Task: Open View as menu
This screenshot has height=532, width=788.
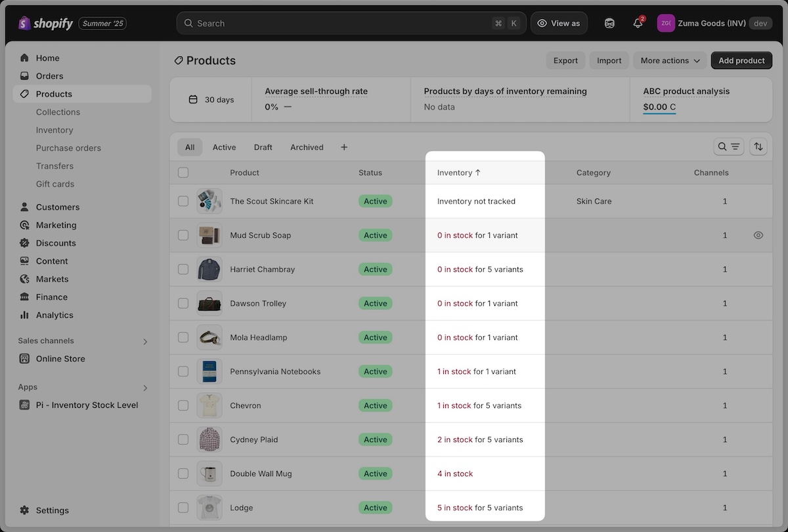Action: [x=559, y=23]
